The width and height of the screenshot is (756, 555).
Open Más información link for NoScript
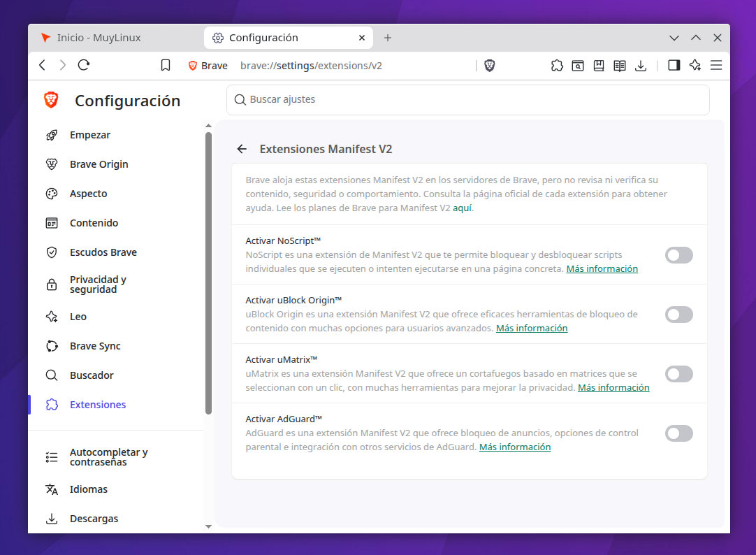602,268
